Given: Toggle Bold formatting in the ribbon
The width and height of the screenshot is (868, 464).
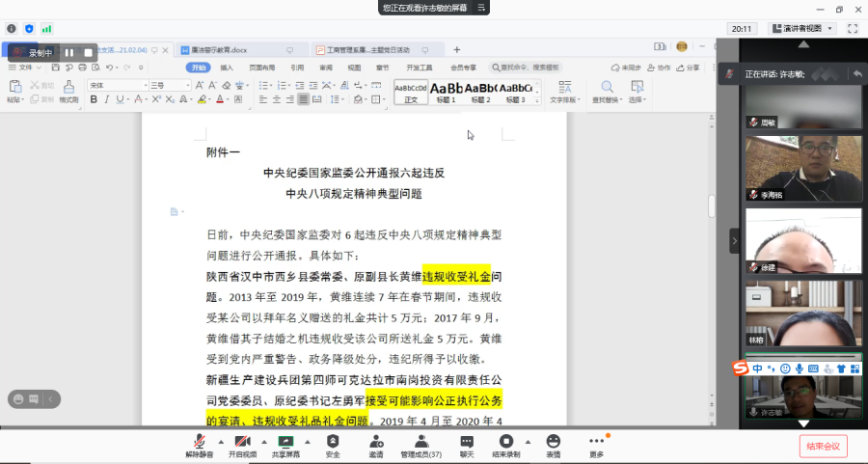Looking at the screenshot, I should click(92, 99).
